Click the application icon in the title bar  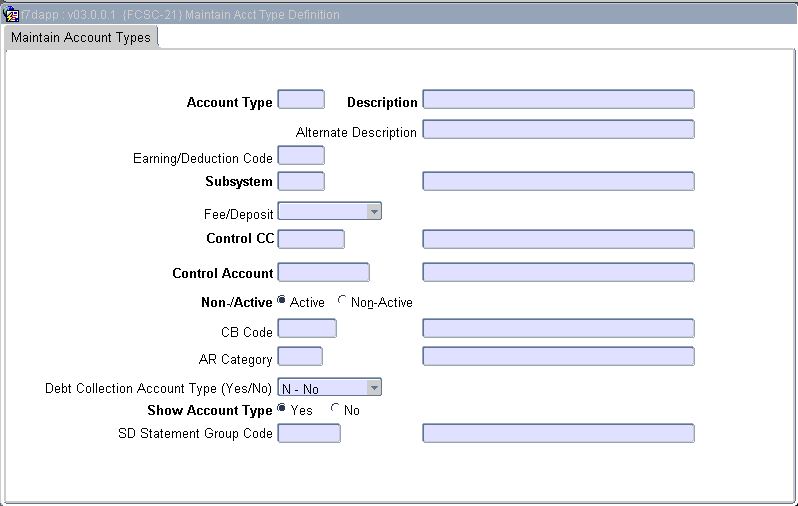click(x=12, y=14)
